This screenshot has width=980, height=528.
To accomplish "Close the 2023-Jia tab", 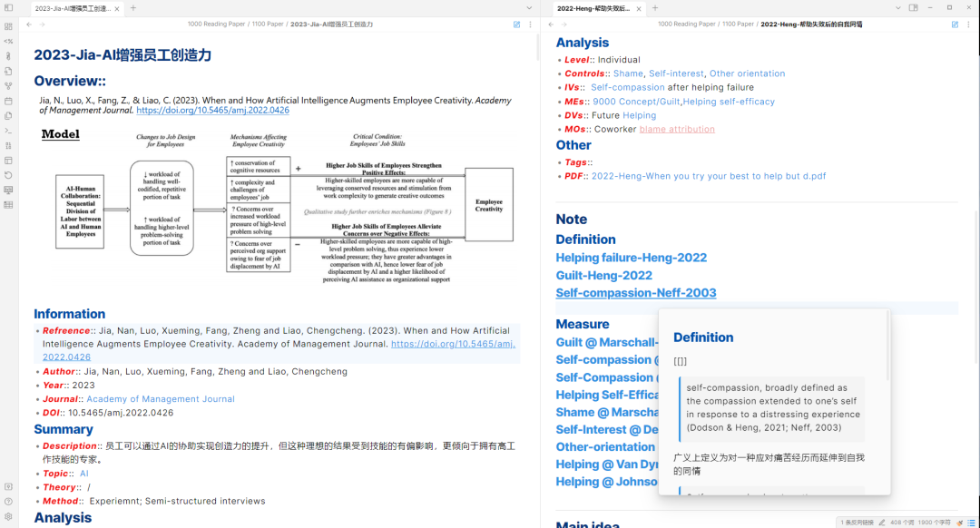I will pos(117,9).
